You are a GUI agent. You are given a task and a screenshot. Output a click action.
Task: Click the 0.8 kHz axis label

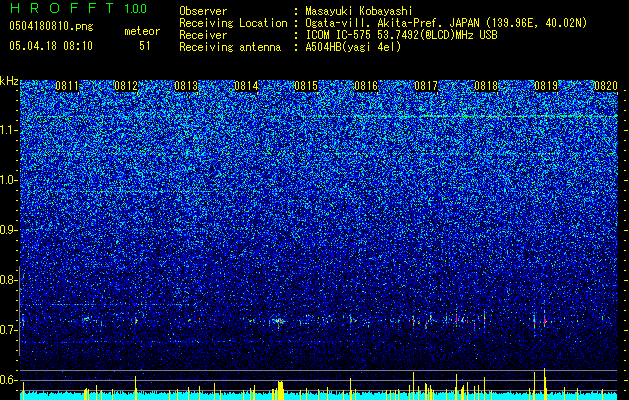[8, 280]
